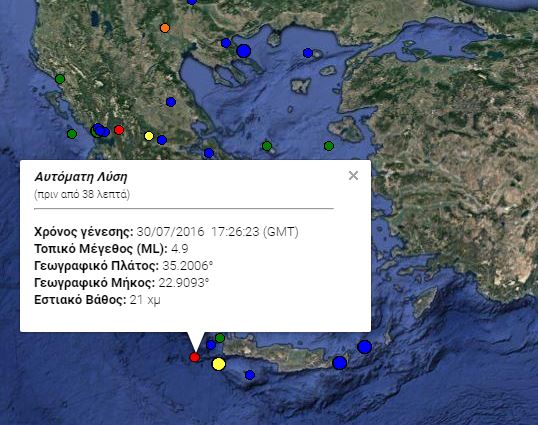Select small blue marker beside green one near Crete
This screenshot has width=538, height=425.
(211, 345)
